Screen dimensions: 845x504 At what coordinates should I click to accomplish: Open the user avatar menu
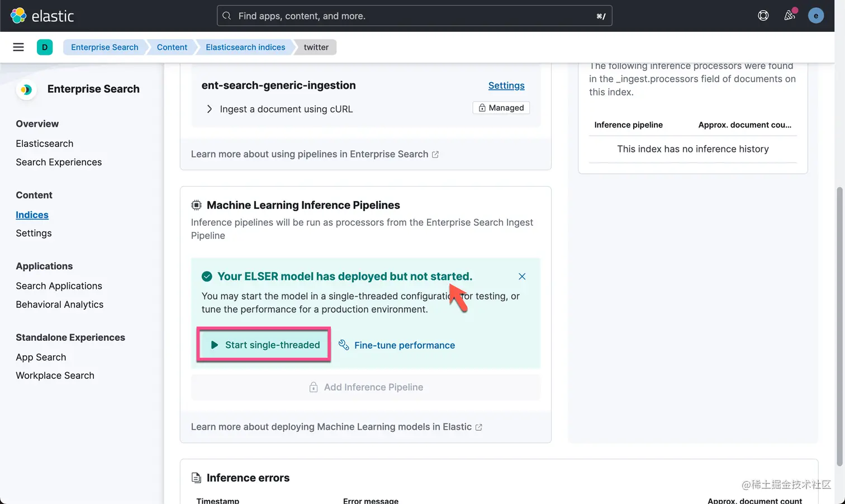tap(815, 16)
